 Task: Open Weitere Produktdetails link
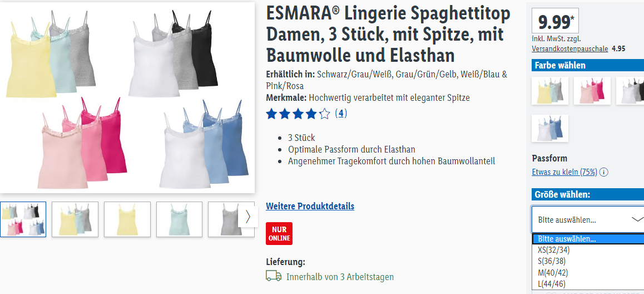pos(310,206)
